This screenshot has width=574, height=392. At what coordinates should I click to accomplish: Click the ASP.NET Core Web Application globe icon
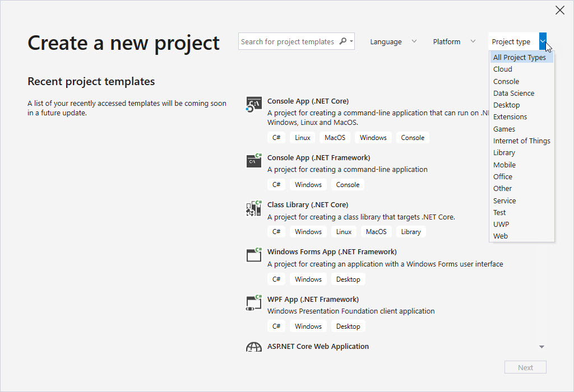pyautogui.click(x=254, y=347)
